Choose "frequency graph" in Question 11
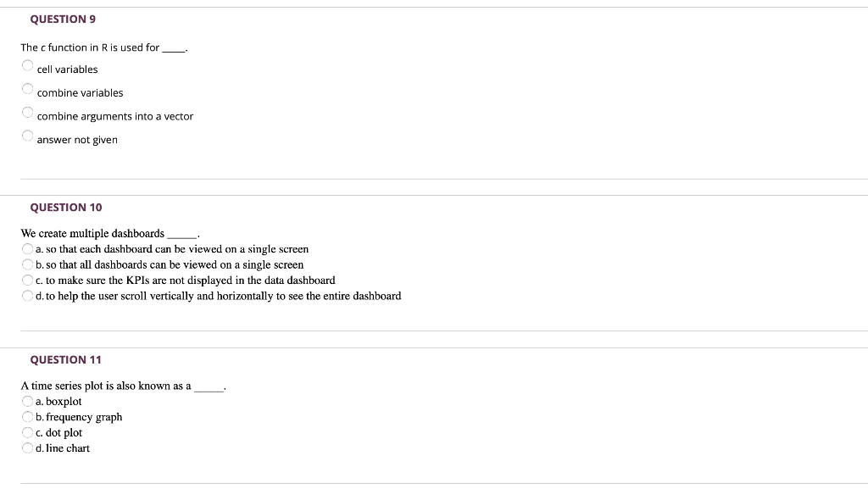 point(26,416)
